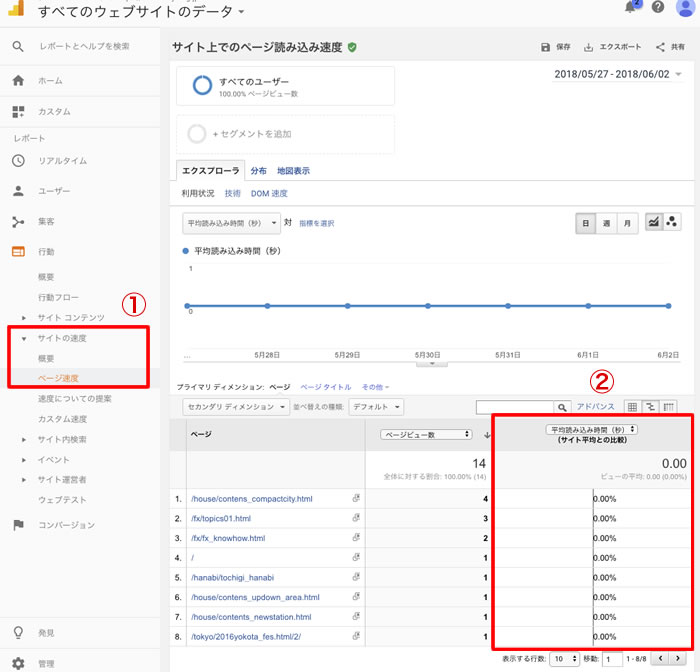Click the 6月1日 data point on the graph
Viewport: 700px width, 672px height.
click(x=589, y=306)
